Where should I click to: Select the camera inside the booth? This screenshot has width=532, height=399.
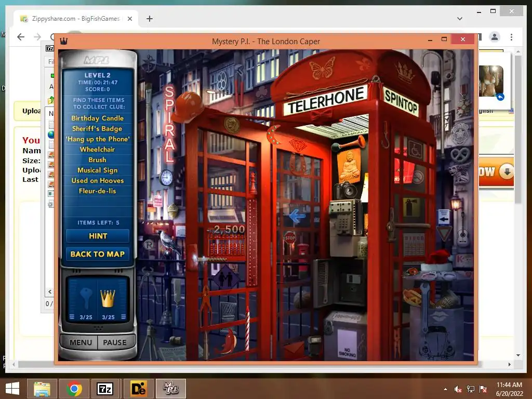pyautogui.click(x=345, y=190)
